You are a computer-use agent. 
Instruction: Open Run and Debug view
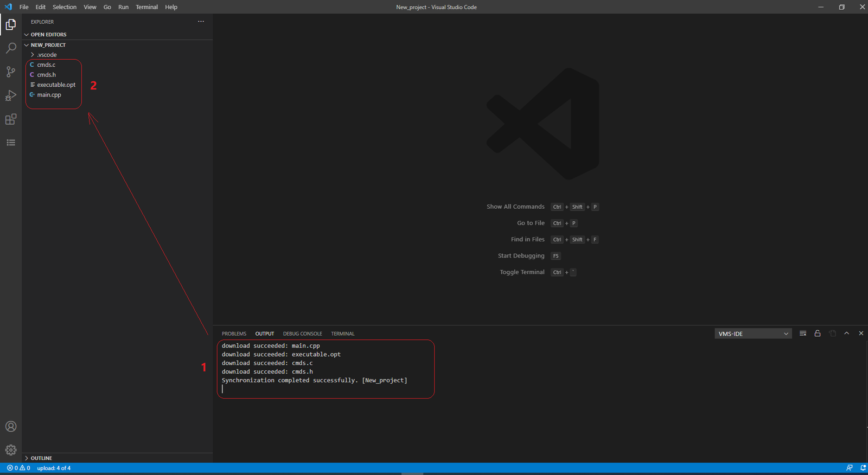tap(11, 95)
